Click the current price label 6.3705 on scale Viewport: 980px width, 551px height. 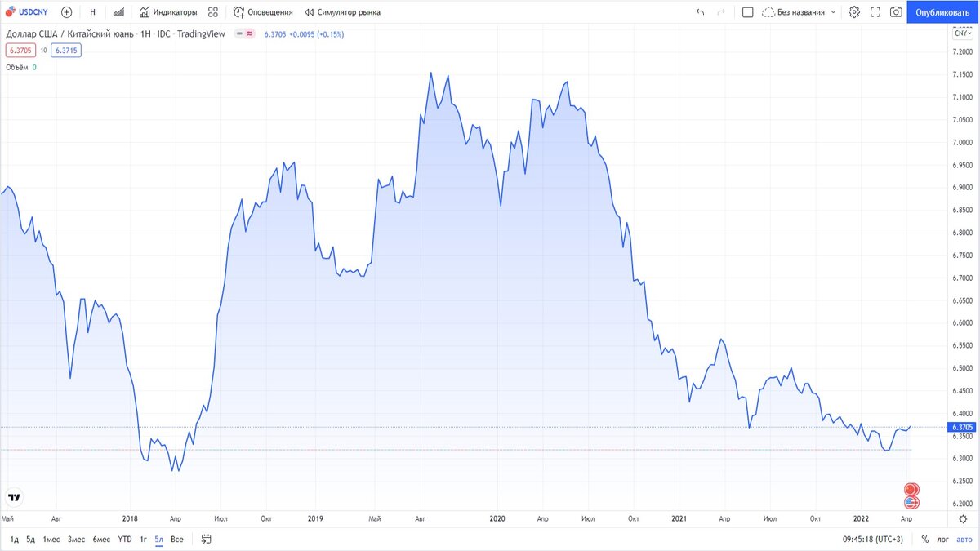point(960,427)
